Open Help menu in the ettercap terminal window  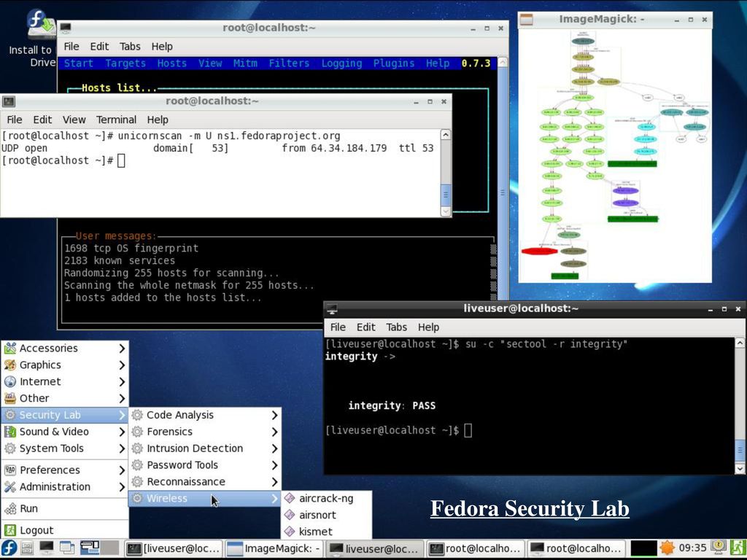point(162,46)
